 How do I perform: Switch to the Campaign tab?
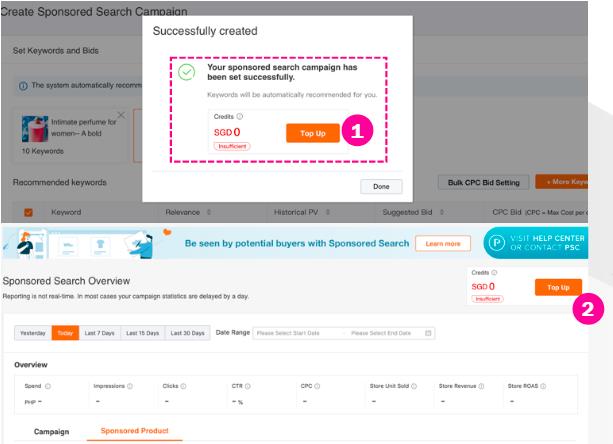click(x=52, y=431)
